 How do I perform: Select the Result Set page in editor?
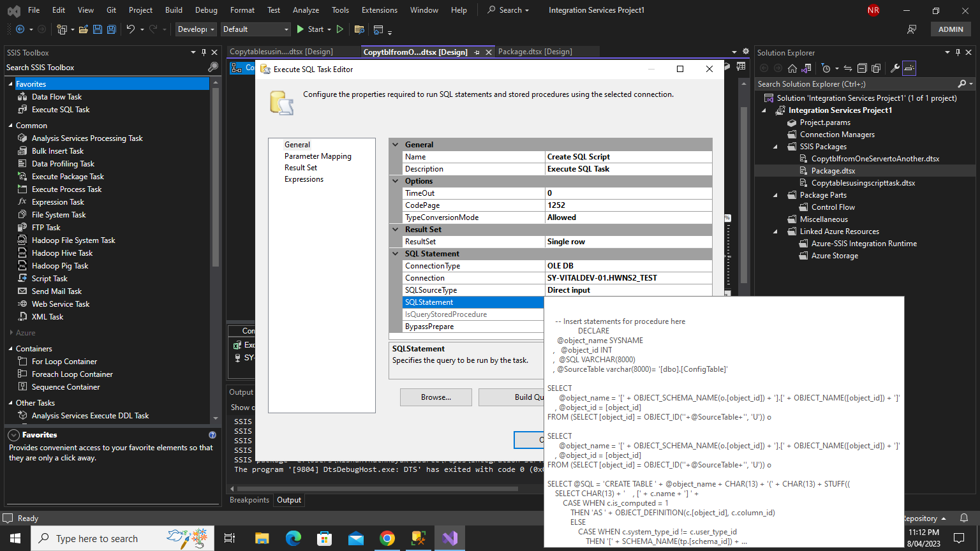pyautogui.click(x=301, y=168)
